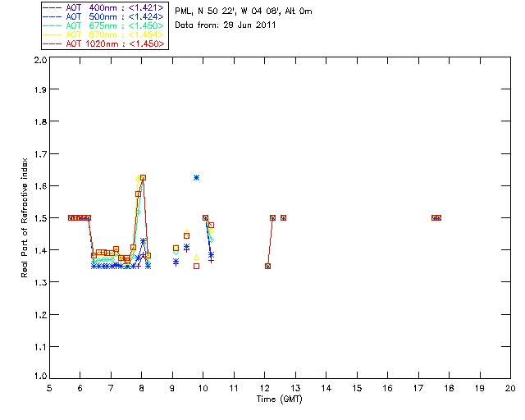
Task: Click the 1.5 y-axis tick label
Action: point(40,218)
